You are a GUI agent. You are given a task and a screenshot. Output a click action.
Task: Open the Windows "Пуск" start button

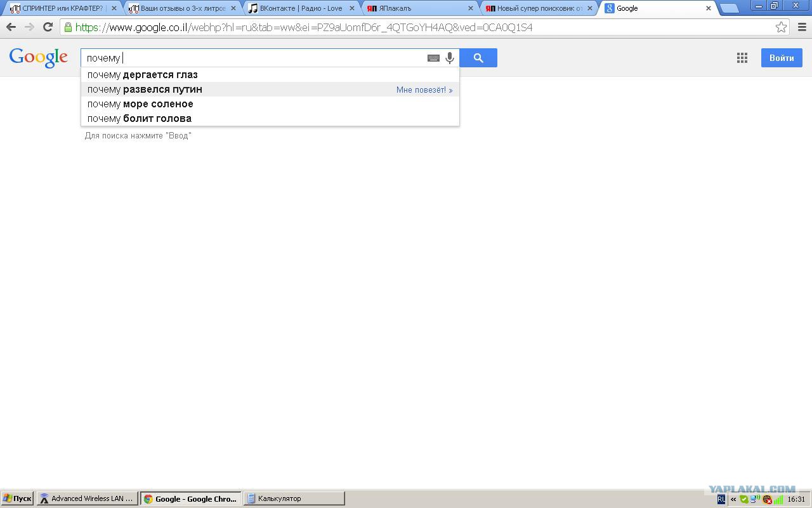17,498
